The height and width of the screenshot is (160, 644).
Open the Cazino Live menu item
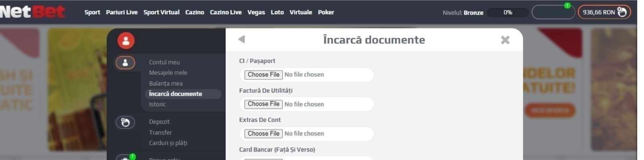coord(226,12)
